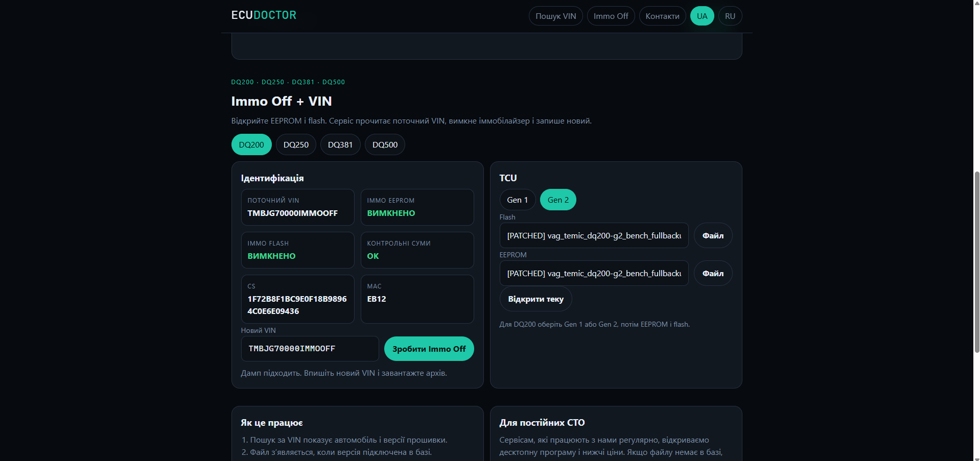
Task: Choose Gen 1 TCU generation
Action: (517, 200)
